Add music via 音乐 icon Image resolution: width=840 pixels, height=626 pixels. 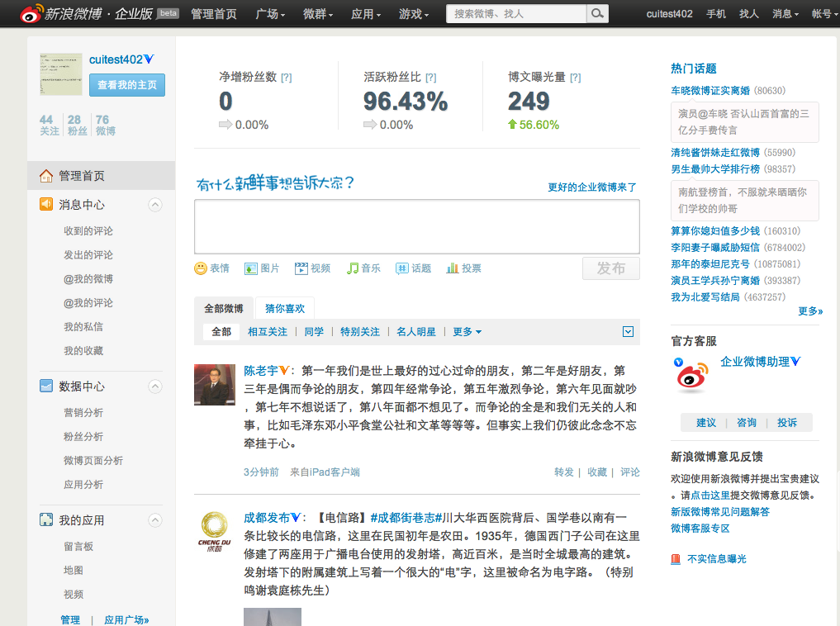coord(352,268)
